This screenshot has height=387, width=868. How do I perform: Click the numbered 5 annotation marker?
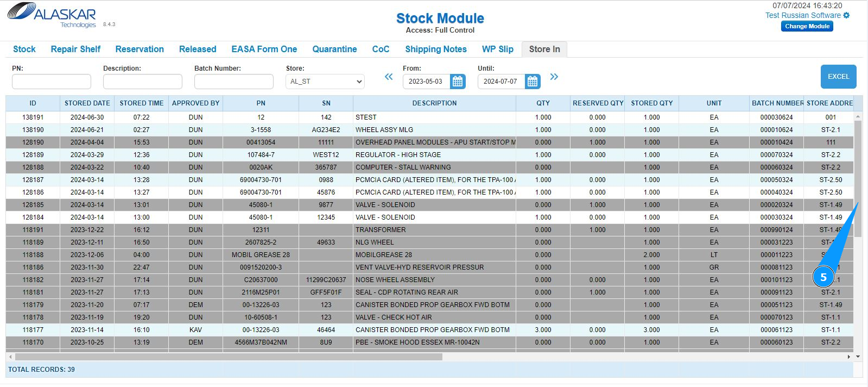point(823,277)
